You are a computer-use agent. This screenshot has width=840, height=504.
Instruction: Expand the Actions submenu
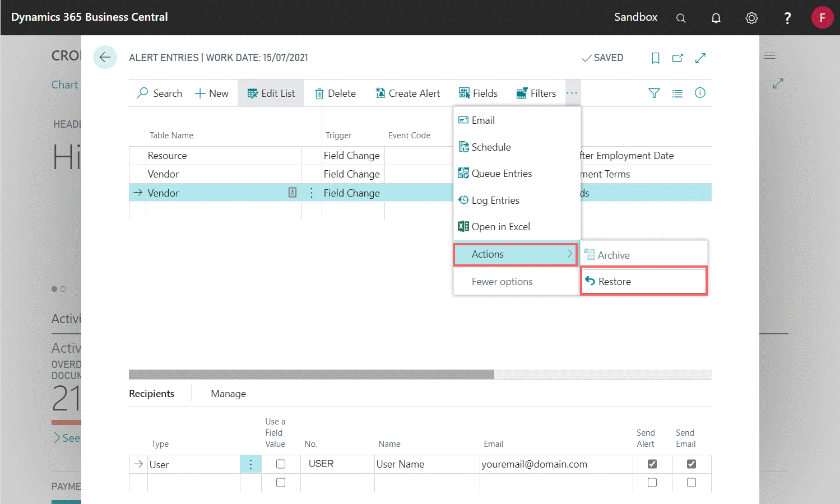[516, 254]
